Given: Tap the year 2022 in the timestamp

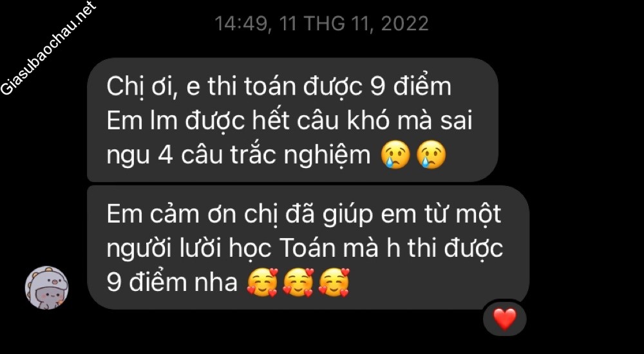Looking at the screenshot, I should [x=404, y=24].
